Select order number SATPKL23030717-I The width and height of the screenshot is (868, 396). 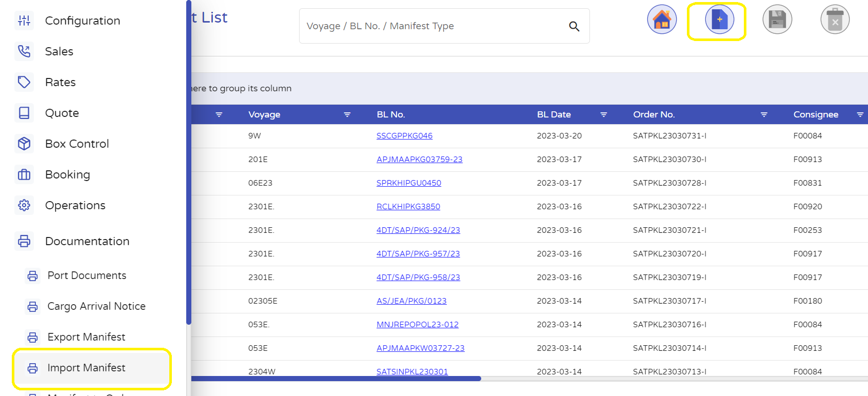point(669,301)
